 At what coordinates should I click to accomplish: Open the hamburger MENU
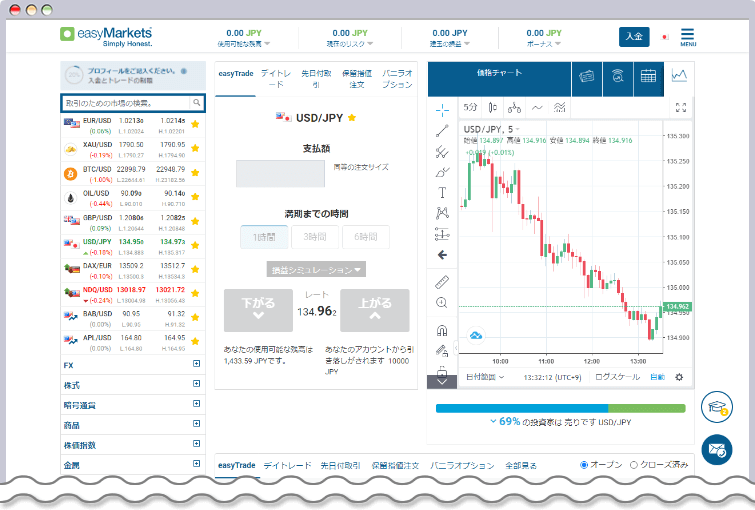coord(688,37)
